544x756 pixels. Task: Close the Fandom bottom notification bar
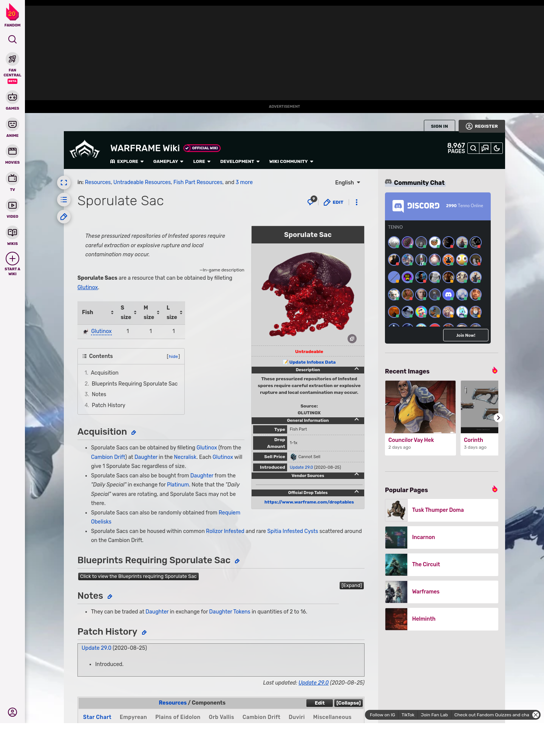click(536, 715)
